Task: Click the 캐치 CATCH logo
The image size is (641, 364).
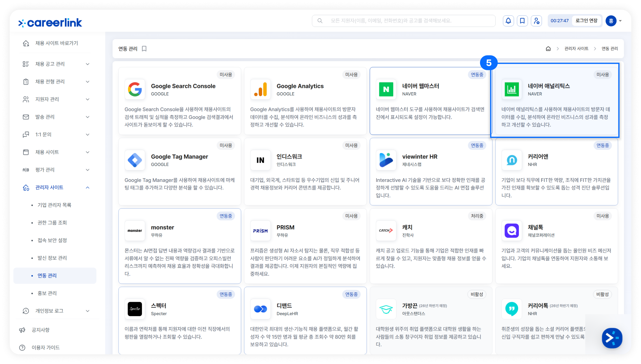Action: [x=386, y=230]
